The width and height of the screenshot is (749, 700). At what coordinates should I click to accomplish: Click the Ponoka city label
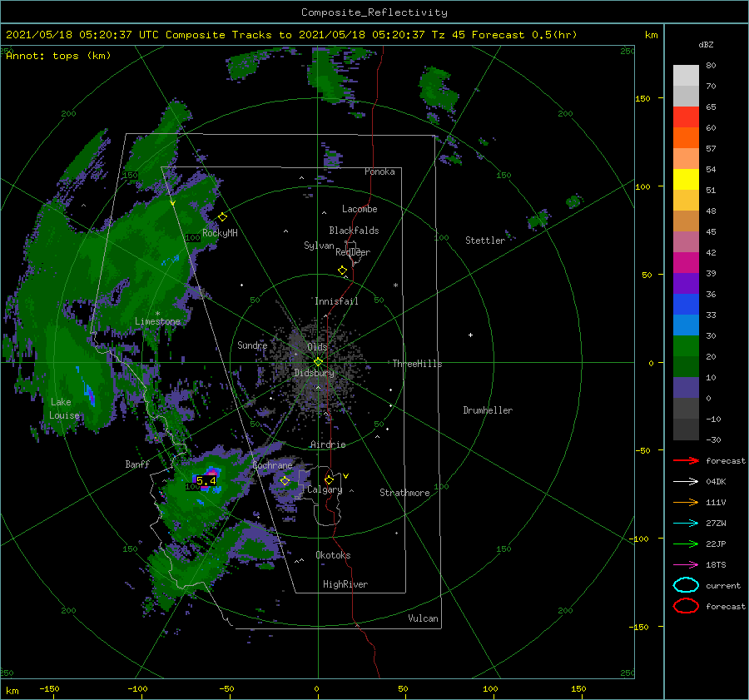click(379, 171)
